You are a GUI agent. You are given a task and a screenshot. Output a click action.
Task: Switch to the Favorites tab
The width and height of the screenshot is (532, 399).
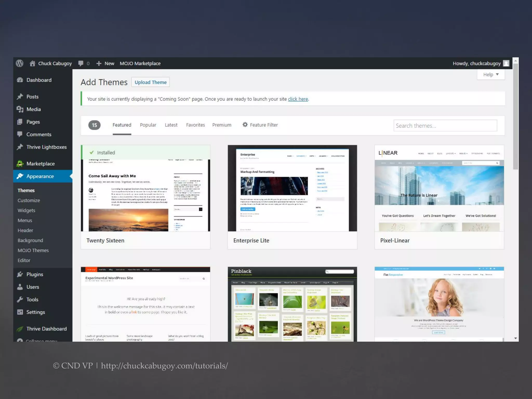point(195,125)
